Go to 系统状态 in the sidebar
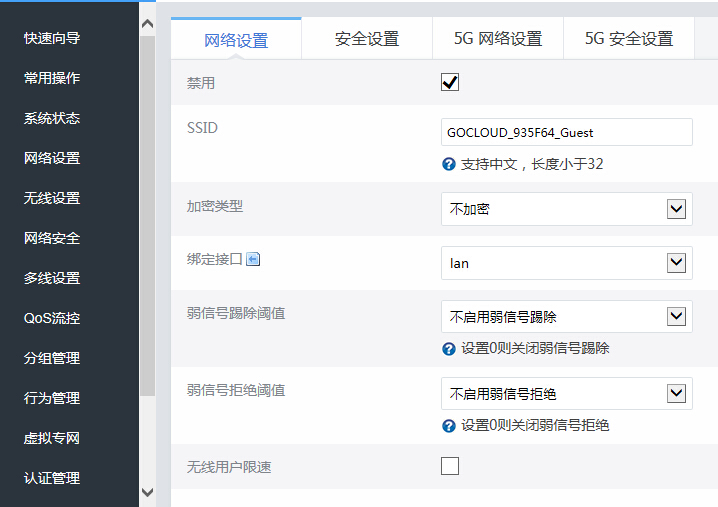 click(52, 118)
